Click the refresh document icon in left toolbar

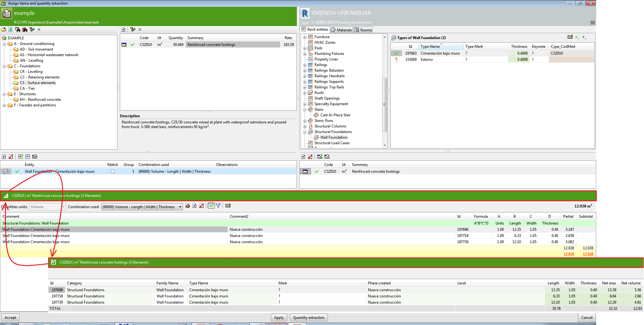[11, 29]
